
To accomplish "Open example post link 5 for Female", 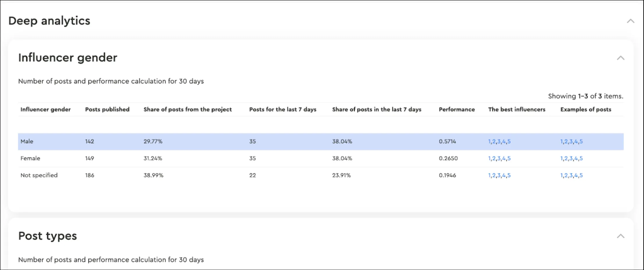I will click(581, 159).
